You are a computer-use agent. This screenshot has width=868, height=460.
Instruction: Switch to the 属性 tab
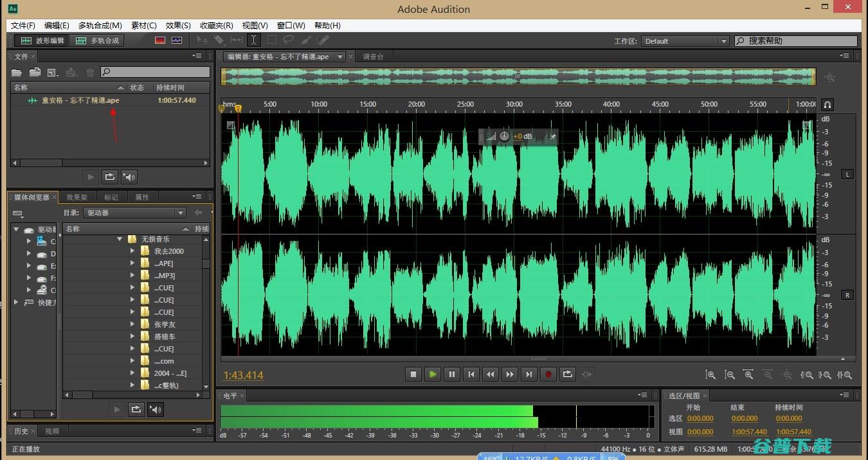click(142, 197)
